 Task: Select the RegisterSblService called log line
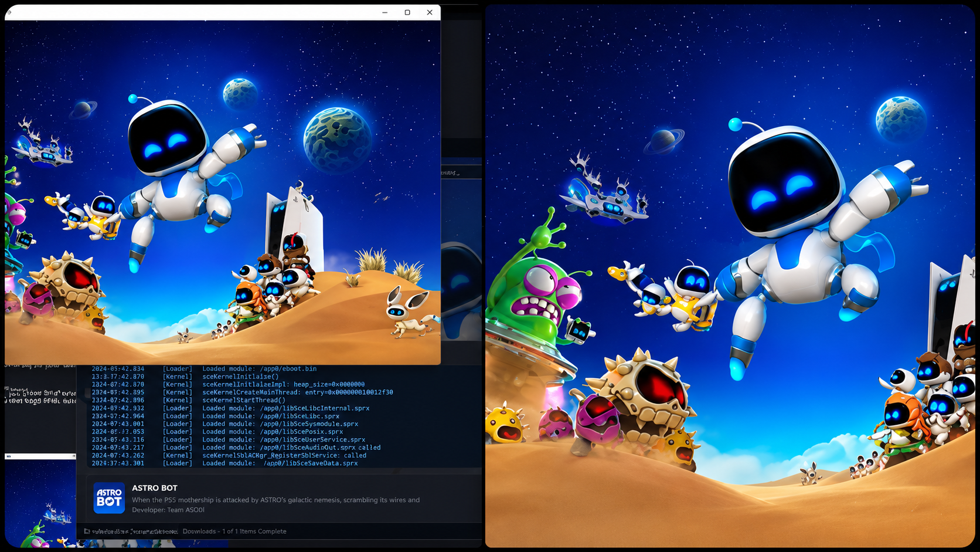(x=229, y=455)
